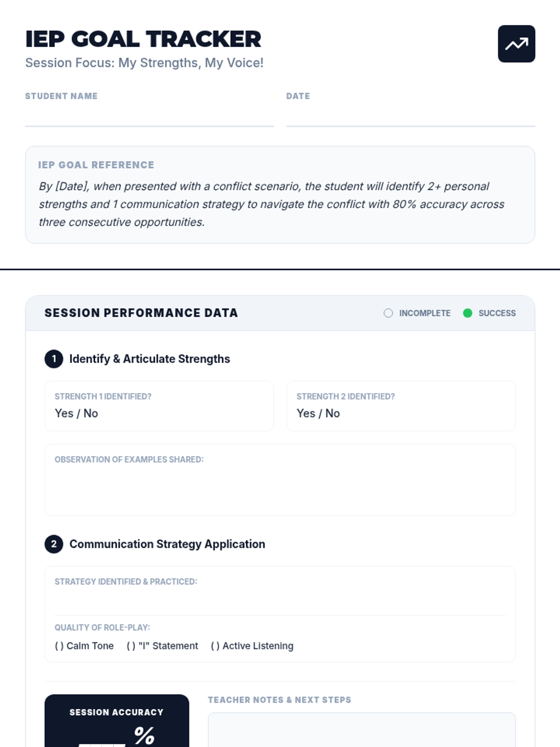Screen dimensions: 560x747
Task: Click the Observation of Examples Shared box
Action: (280, 480)
